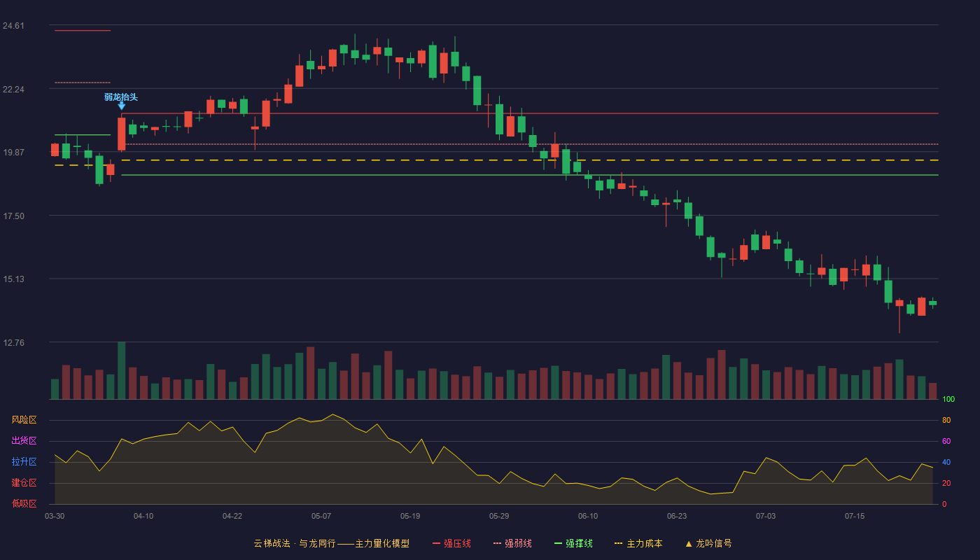Click the 60 indicator scale value
Image resolution: width=980 pixels, height=560 pixels.
point(946,441)
